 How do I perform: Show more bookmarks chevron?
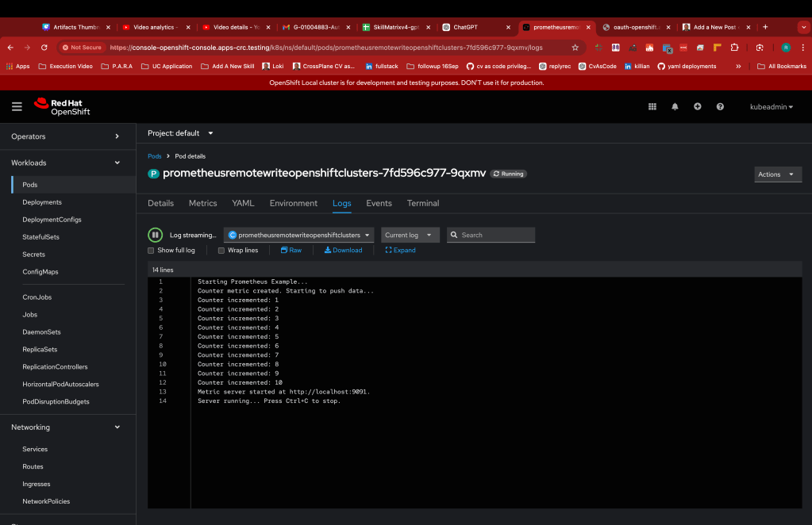[x=738, y=66]
